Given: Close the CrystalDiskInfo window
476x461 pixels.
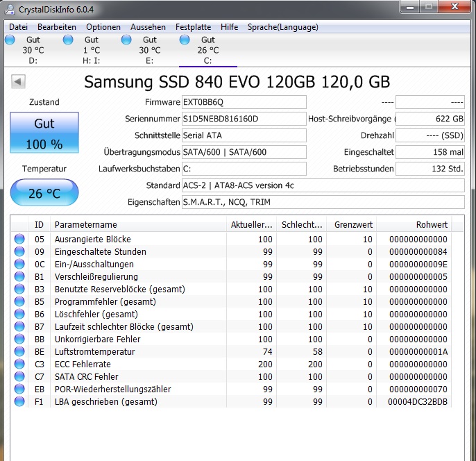Looking at the screenshot, I should [454, 7].
